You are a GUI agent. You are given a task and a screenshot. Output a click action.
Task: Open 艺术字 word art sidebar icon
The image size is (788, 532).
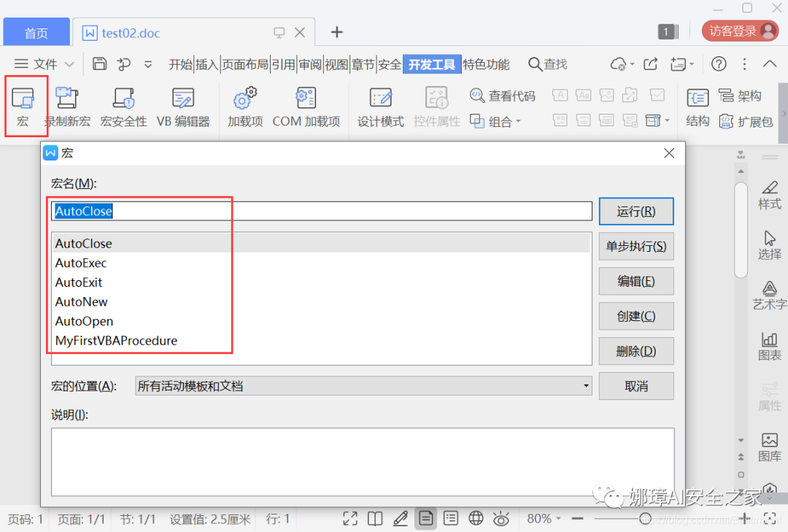pyautogui.click(x=770, y=296)
